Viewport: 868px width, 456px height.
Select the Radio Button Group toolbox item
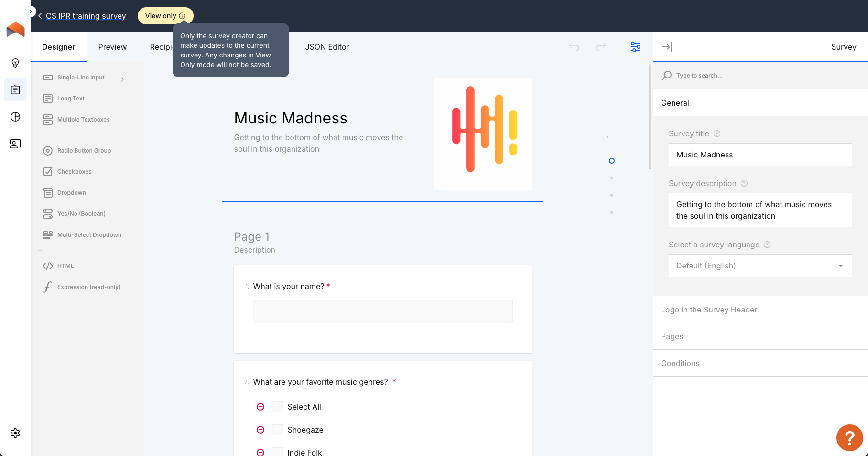point(77,151)
